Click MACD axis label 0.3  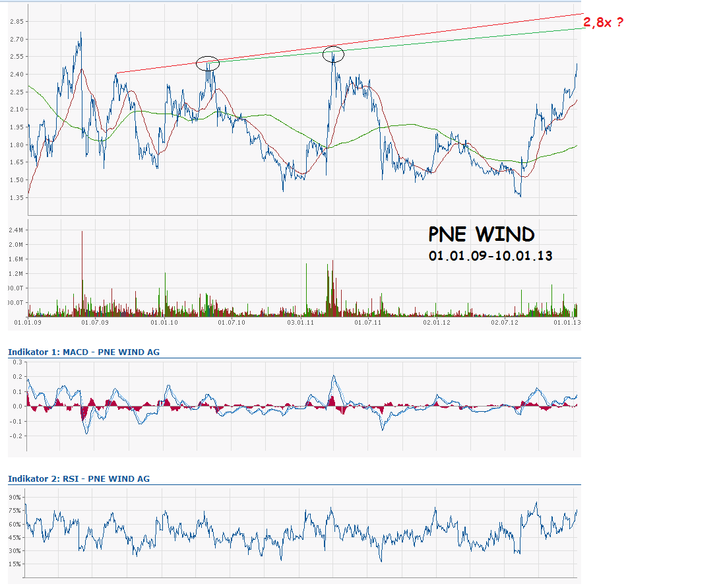point(18,362)
